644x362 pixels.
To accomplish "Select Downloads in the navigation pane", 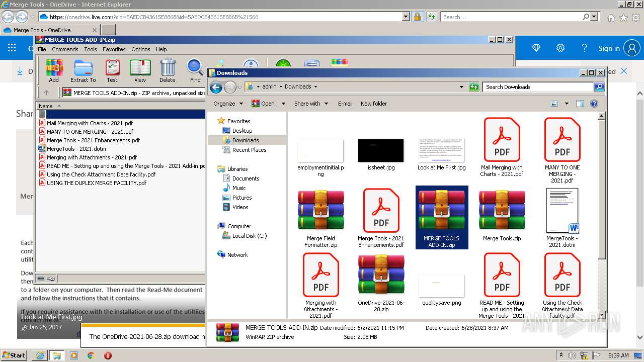I will pos(246,140).
